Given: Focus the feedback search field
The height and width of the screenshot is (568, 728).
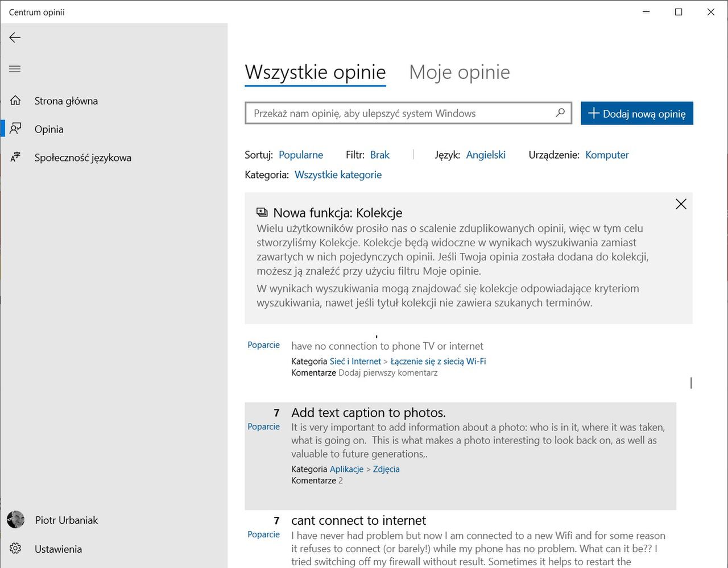Looking at the screenshot, I should click(408, 113).
